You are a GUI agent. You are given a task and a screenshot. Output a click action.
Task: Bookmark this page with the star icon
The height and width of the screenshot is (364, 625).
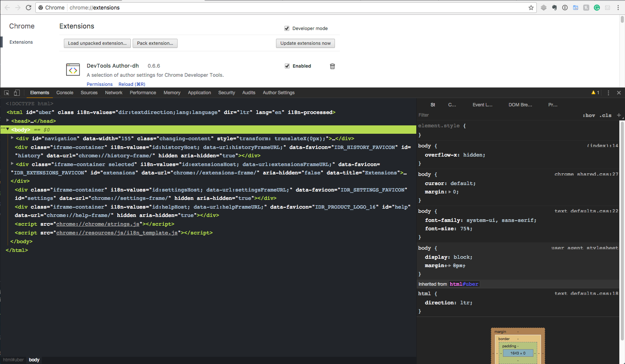(531, 8)
